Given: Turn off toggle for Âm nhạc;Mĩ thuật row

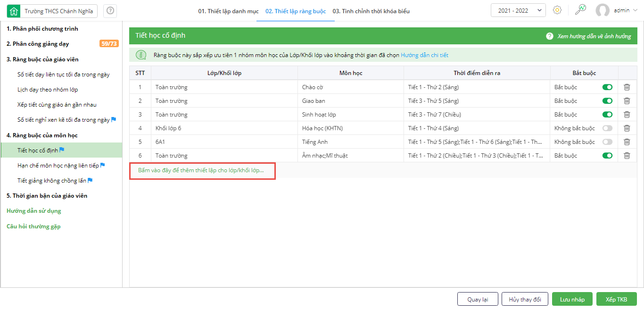Looking at the screenshot, I should click(607, 156).
